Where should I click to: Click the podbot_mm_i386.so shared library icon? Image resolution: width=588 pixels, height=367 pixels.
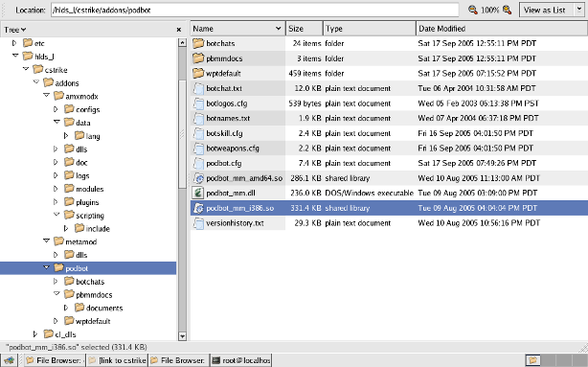tap(198, 208)
